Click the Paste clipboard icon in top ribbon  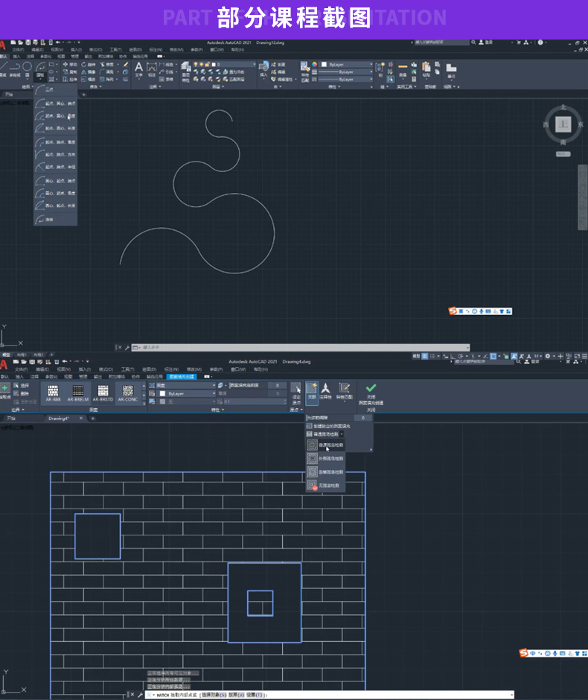pyautogui.click(x=426, y=67)
